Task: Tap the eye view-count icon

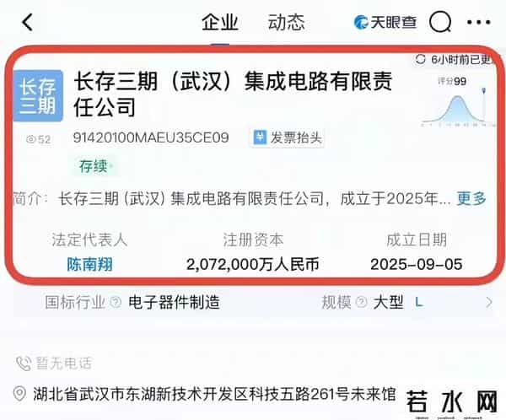Action: [31, 139]
